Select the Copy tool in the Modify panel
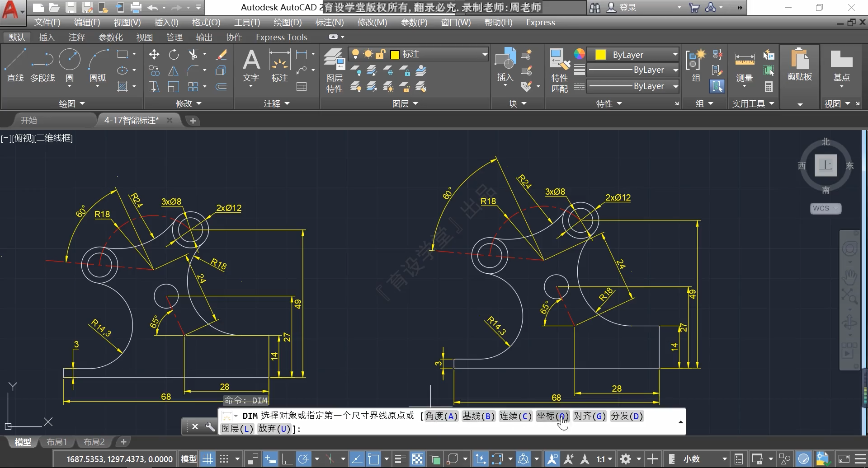 (154, 70)
